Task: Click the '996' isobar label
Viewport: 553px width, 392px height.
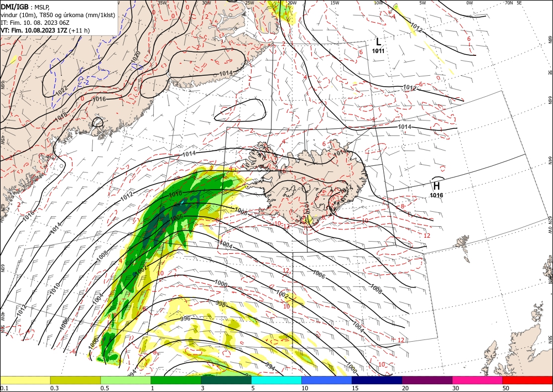Action: click(x=185, y=318)
